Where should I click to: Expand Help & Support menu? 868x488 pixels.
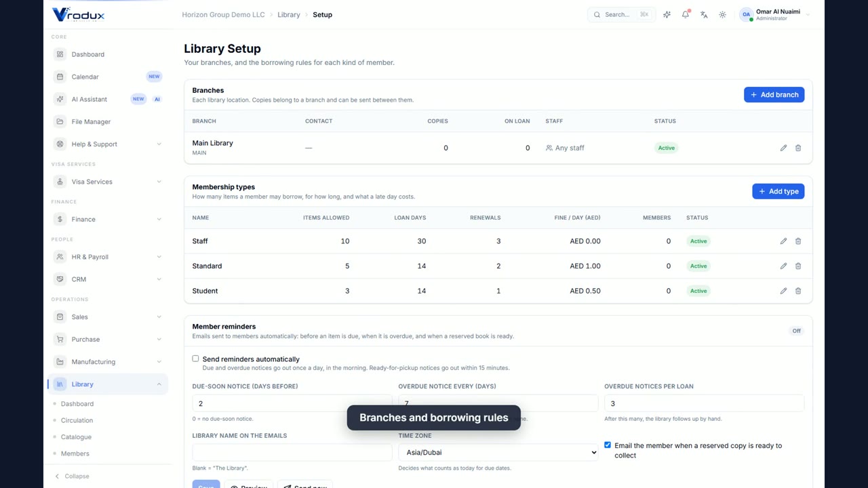pos(108,144)
